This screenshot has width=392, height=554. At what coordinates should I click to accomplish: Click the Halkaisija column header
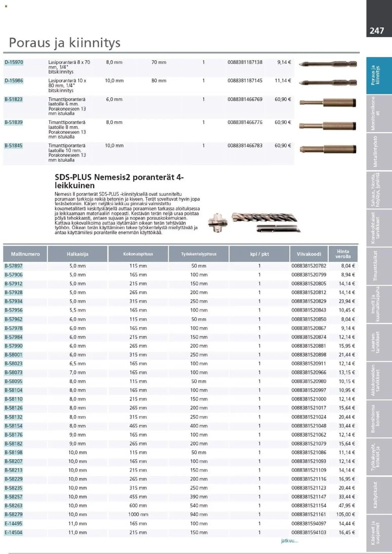pyautogui.click(x=77, y=254)
